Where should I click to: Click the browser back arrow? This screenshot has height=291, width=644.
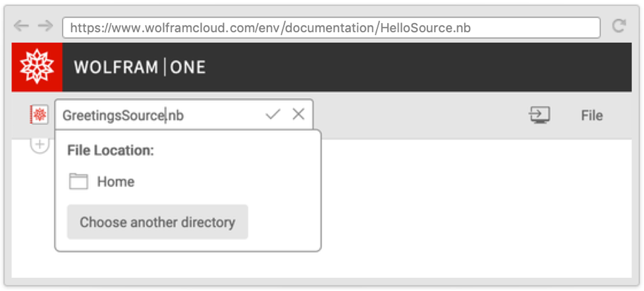22,26
